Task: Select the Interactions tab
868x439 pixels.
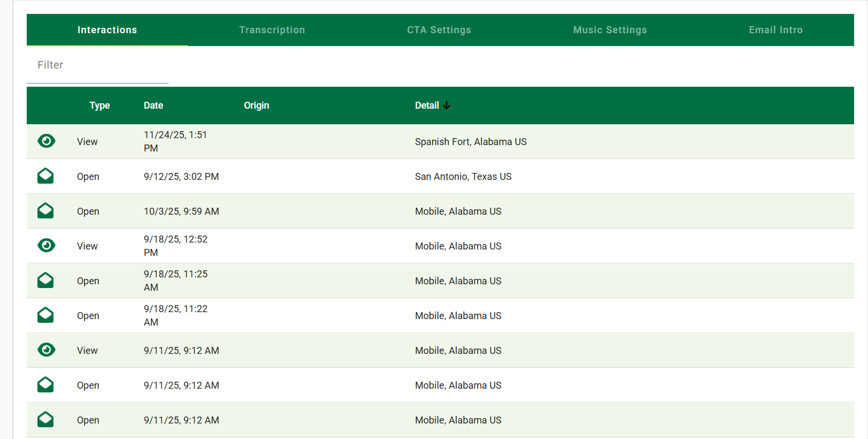Action: [x=107, y=30]
